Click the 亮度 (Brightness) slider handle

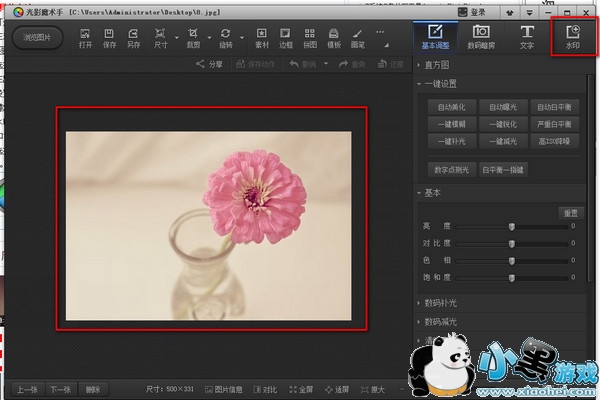click(512, 227)
